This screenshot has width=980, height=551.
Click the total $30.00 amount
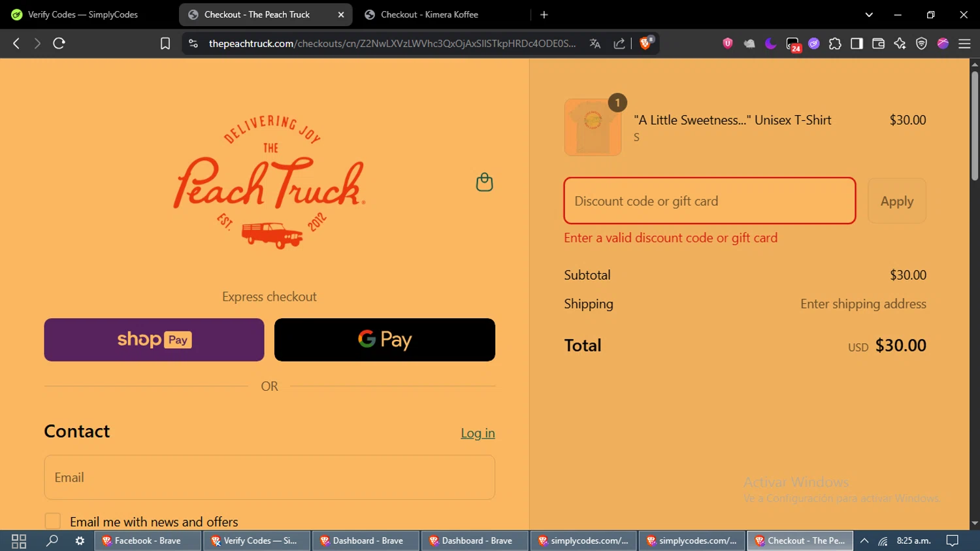[900, 345]
